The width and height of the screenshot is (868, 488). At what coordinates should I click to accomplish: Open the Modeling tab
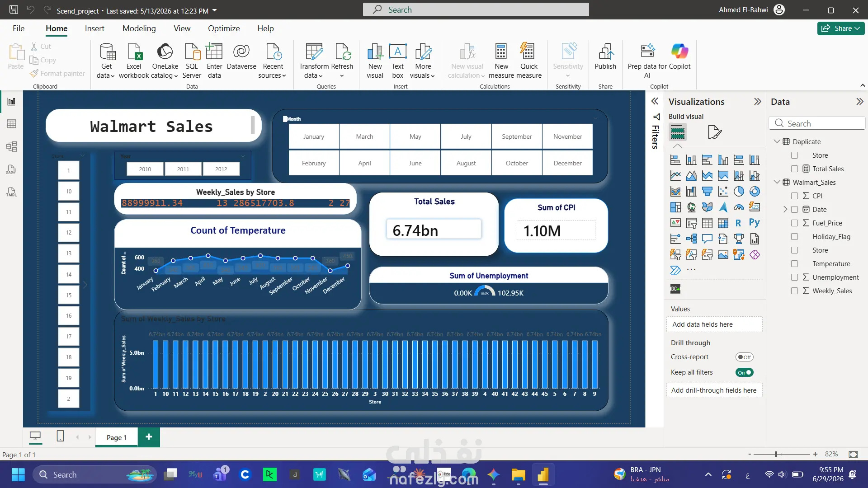coord(139,28)
